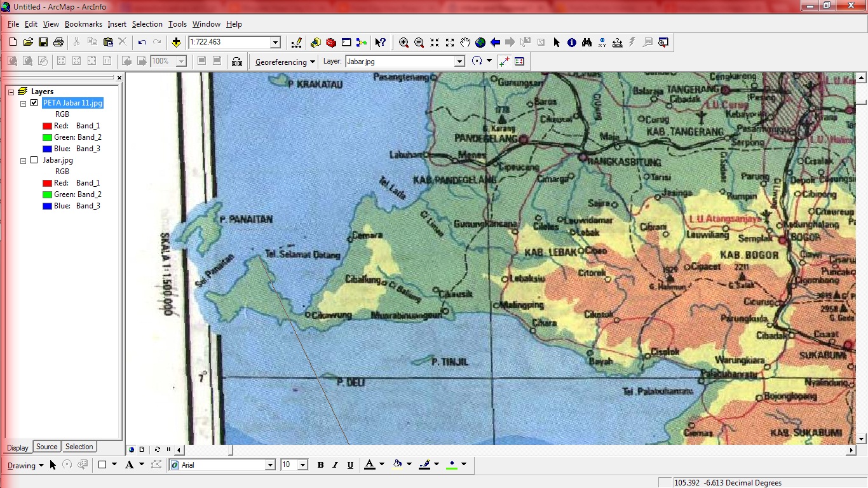Click the Go To XY tool
Image resolution: width=868 pixels, height=488 pixels.
pyautogui.click(x=602, y=43)
